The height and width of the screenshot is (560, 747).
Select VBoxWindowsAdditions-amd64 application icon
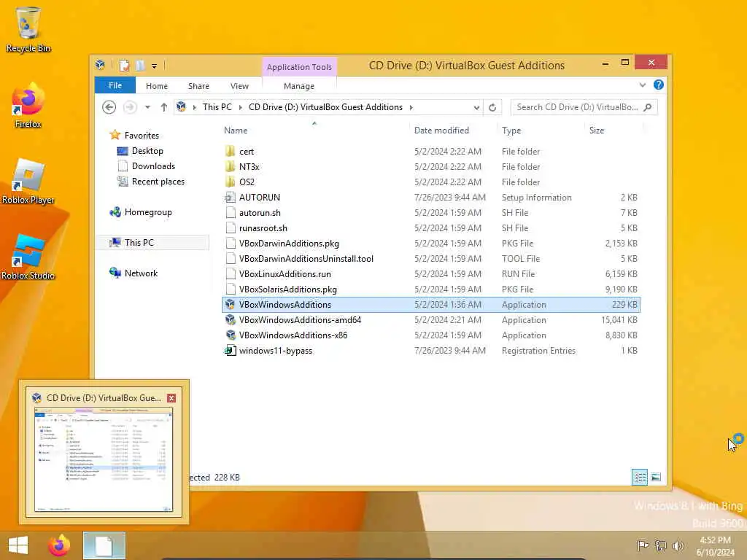(230, 319)
